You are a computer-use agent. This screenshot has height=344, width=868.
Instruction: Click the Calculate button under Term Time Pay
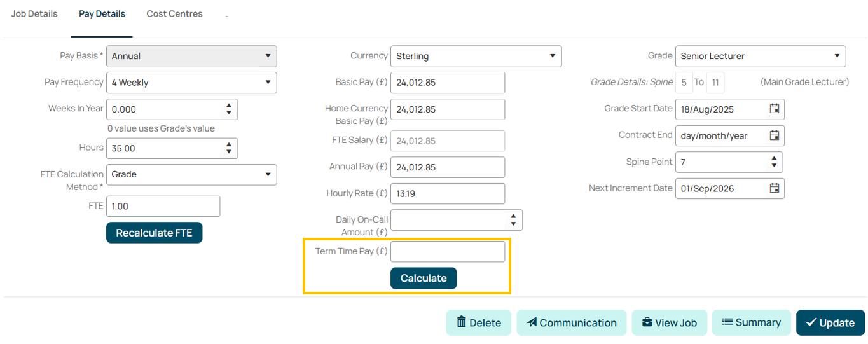click(424, 278)
